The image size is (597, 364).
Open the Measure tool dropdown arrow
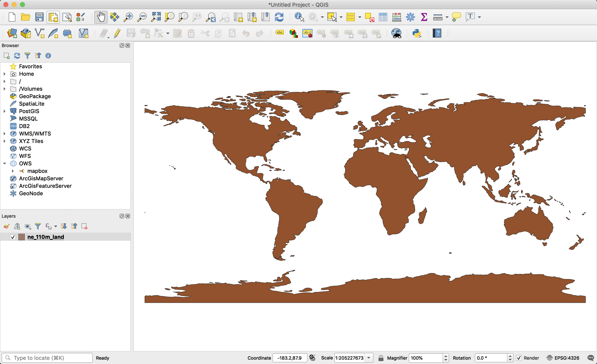coord(447,17)
